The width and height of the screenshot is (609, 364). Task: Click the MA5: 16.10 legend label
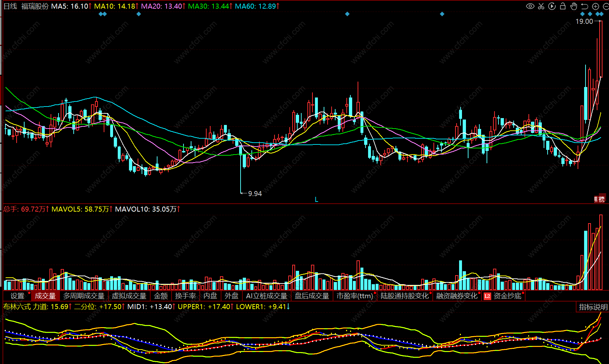click(x=72, y=6)
